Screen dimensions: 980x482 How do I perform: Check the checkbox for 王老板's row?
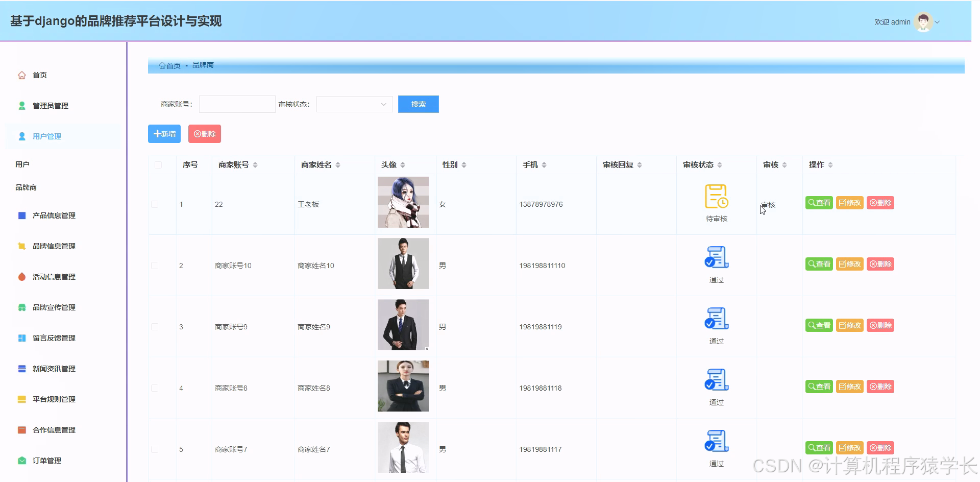(x=155, y=204)
